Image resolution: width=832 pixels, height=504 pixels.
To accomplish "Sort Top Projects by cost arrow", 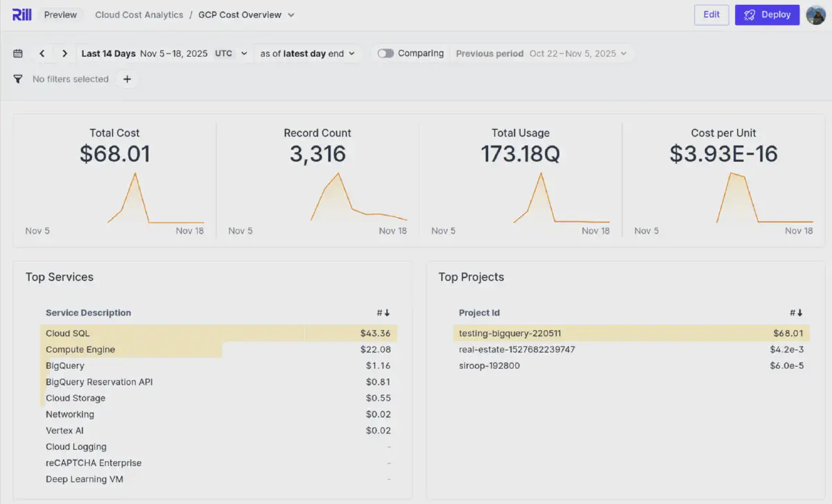I will point(797,313).
